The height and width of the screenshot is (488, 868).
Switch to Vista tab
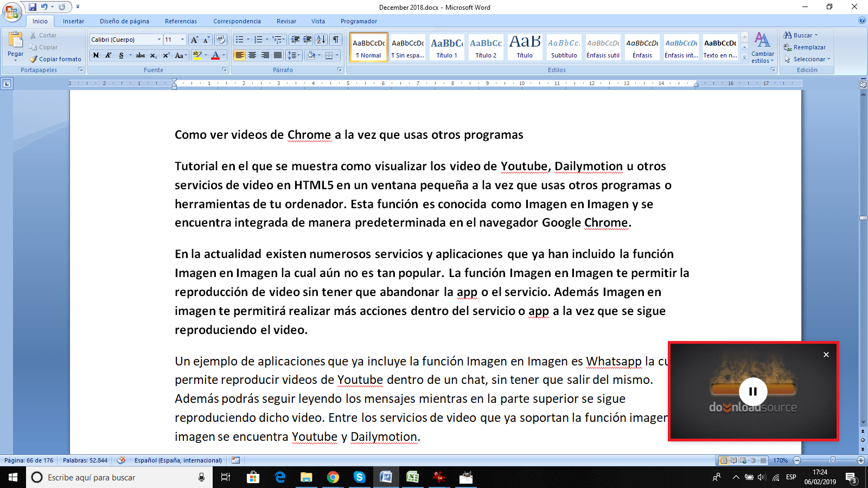click(318, 21)
